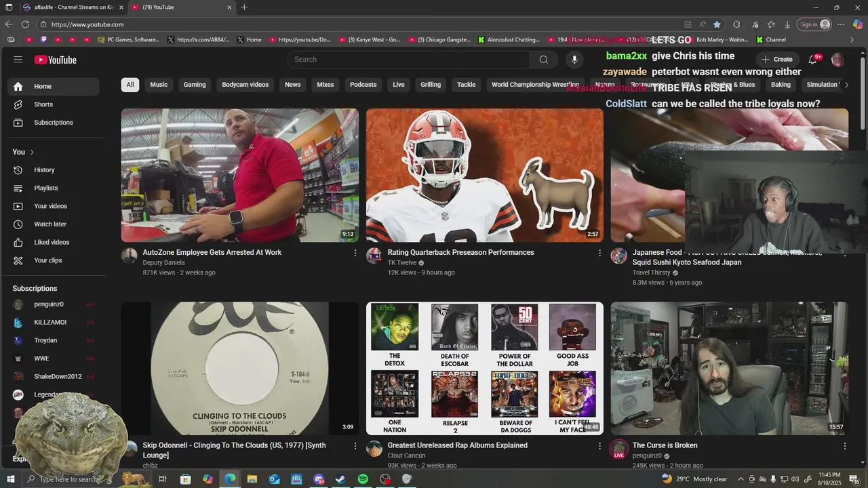Open the Bob Marley bookmark
The width and height of the screenshot is (868, 488).
[x=716, y=39]
